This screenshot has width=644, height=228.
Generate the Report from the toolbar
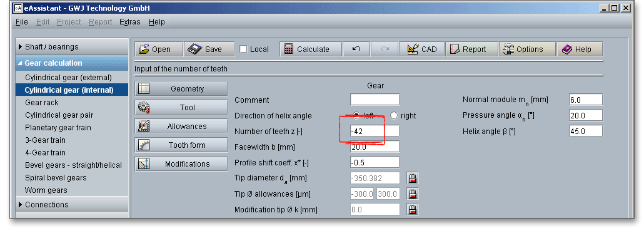coord(471,49)
